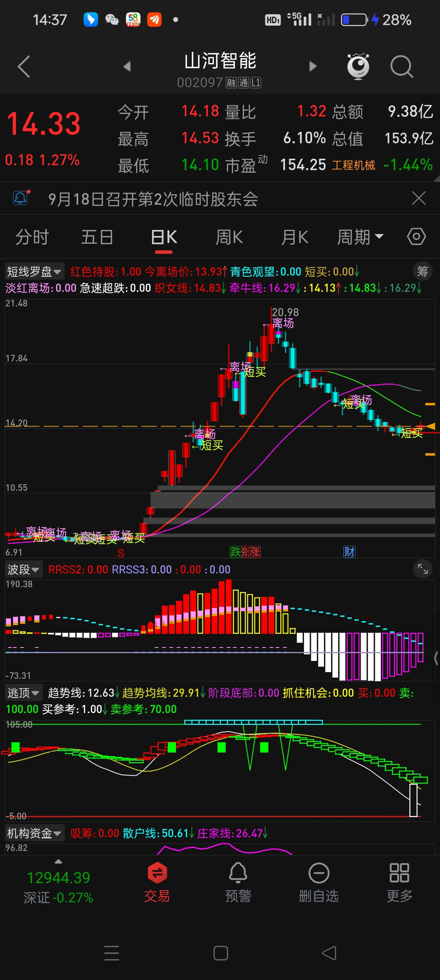Screen dimensions: 440x980
Task: Tap the 跌 marker on chart
Action: (235, 552)
